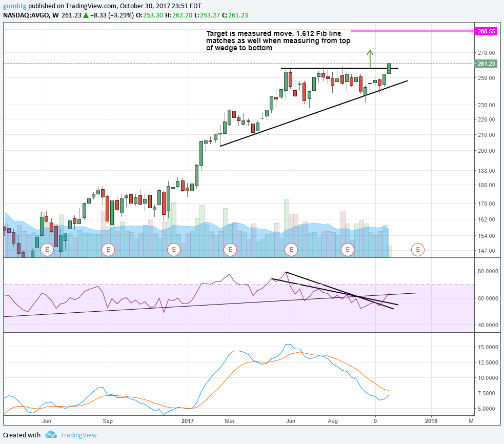This screenshot has height=444, width=504.
Task: Select the E earnings marker above second Jun label
Action: (291, 250)
